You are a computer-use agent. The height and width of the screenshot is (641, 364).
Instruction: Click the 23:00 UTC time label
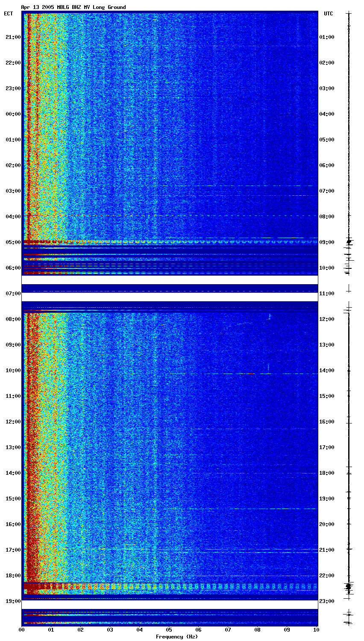(327, 601)
